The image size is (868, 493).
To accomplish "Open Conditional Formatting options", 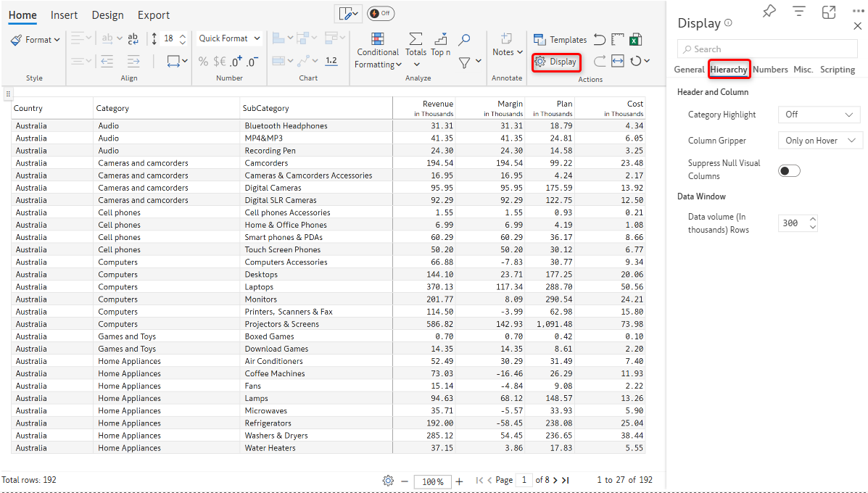I will [x=377, y=51].
